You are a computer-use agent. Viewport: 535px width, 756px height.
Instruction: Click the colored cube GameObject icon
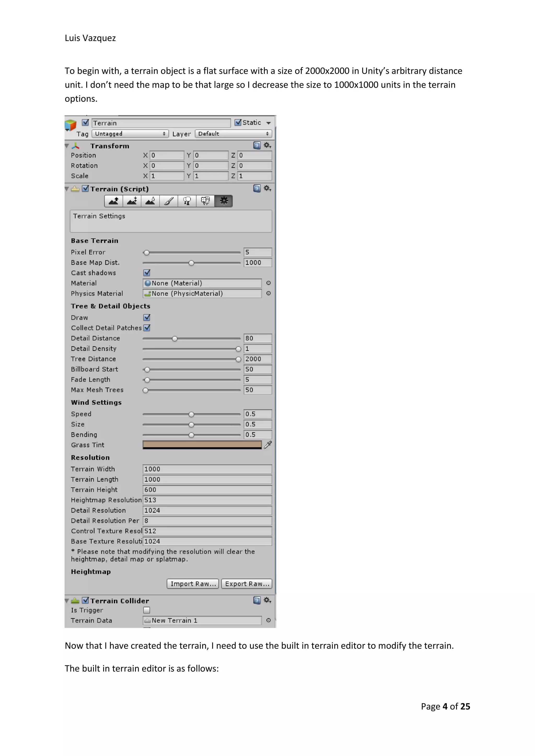click(71, 126)
